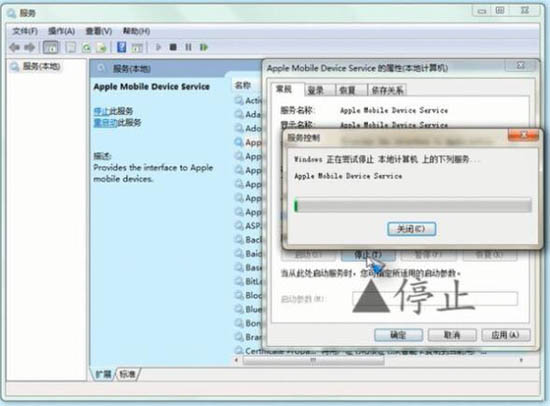Click the Back arrow in the toolbar
Image resolution: width=550 pixels, height=406 pixels.
(x=14, y=47)
